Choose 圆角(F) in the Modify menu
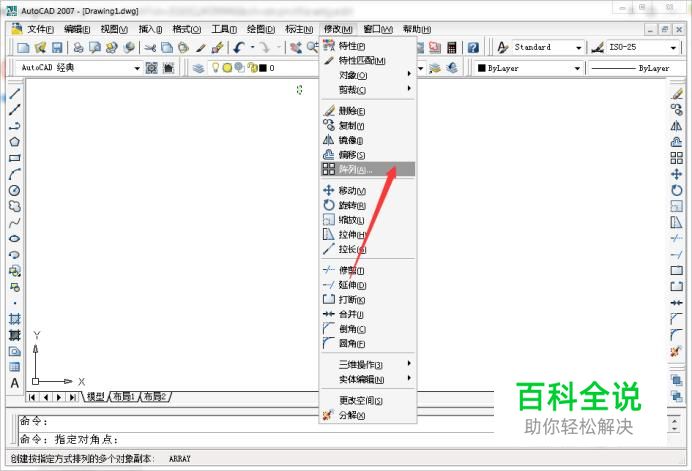The height and width of the screenshot is (471, 692). [368, 343]
